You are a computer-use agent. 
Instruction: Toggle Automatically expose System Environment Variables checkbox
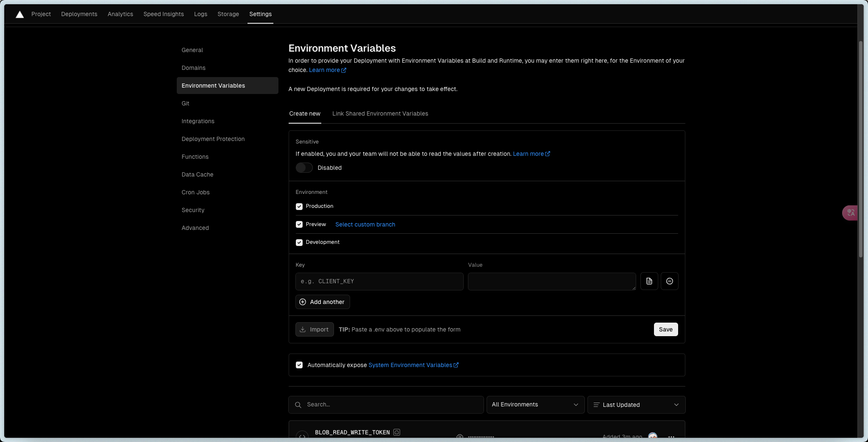coord(299,365)
